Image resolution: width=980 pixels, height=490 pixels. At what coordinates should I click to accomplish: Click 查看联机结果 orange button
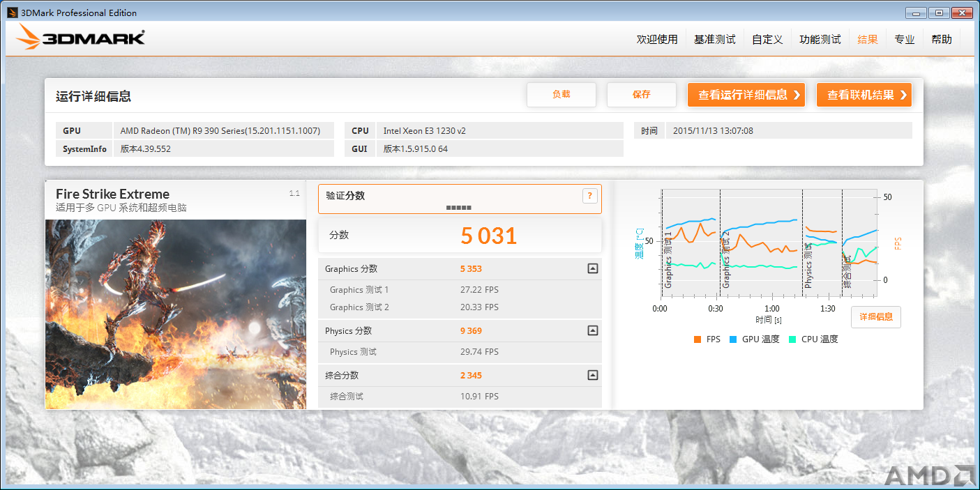(x=864, y=95)
